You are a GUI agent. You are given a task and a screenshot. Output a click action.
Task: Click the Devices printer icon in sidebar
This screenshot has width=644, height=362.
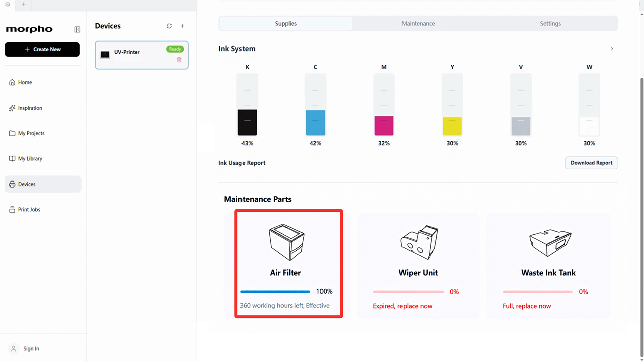tap(12, 184)
